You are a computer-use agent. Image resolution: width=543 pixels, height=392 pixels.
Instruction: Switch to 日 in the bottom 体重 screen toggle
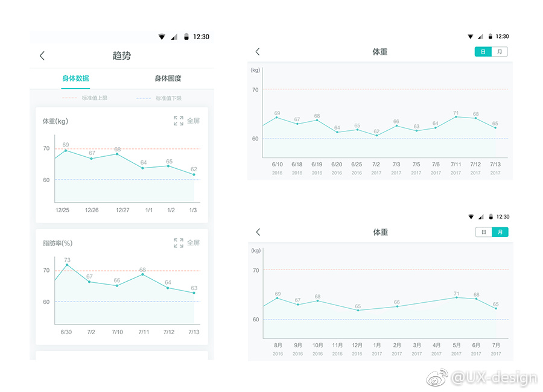click(484, 232)
